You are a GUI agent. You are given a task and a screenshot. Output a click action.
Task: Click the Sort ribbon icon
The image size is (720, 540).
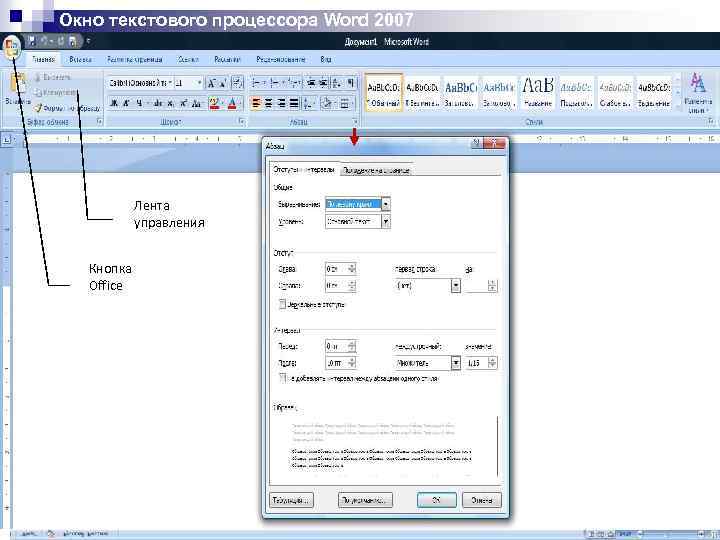[x=337, y=83]
